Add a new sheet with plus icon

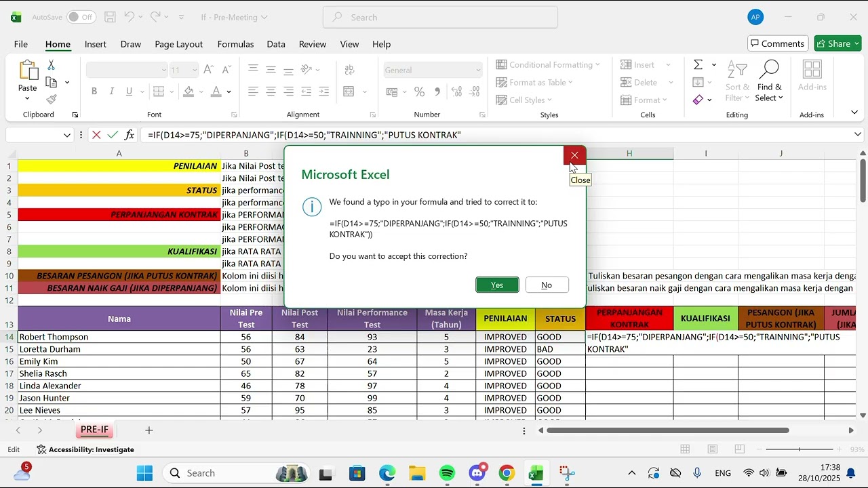149,430
